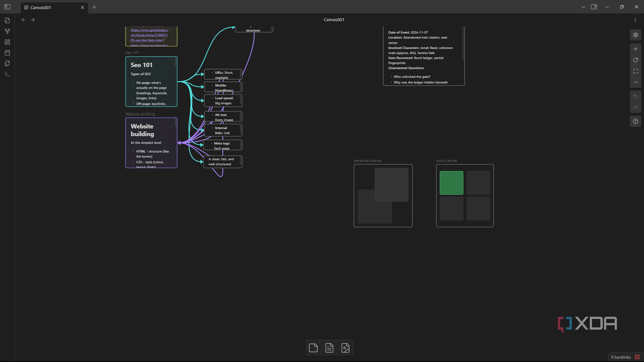The width and height of the screenshot is (644, 362).
Task: Add media from vault to canvas
Action: (346, 348)
